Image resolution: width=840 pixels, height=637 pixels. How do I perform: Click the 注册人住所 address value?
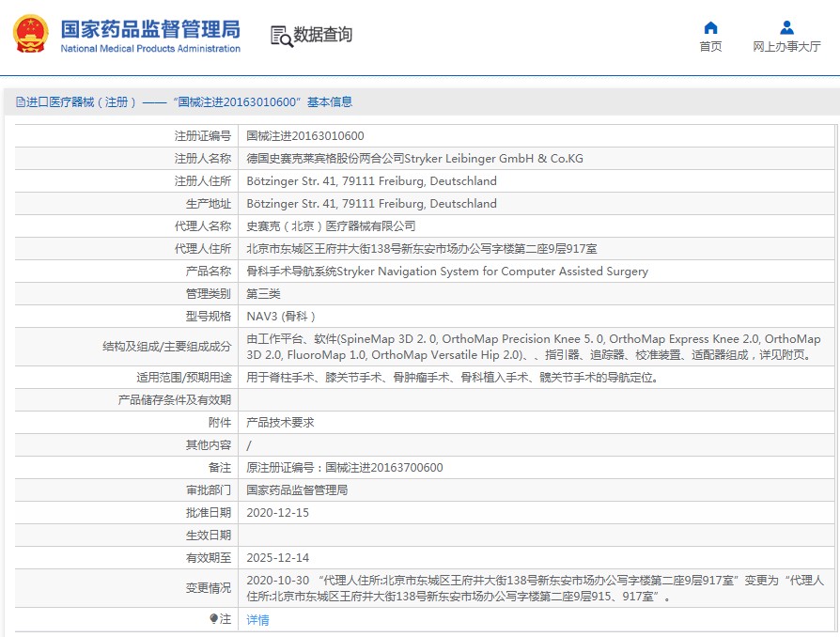371,181
